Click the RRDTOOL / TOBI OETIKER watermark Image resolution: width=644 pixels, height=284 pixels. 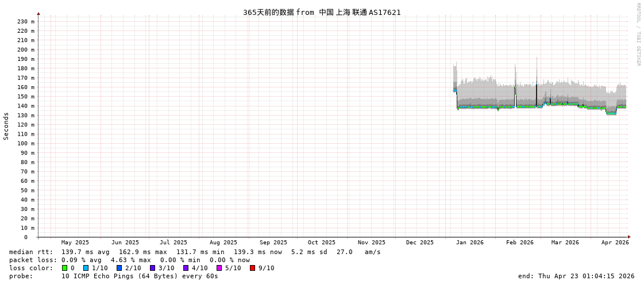pyautogui.click(x=638, y=34)
